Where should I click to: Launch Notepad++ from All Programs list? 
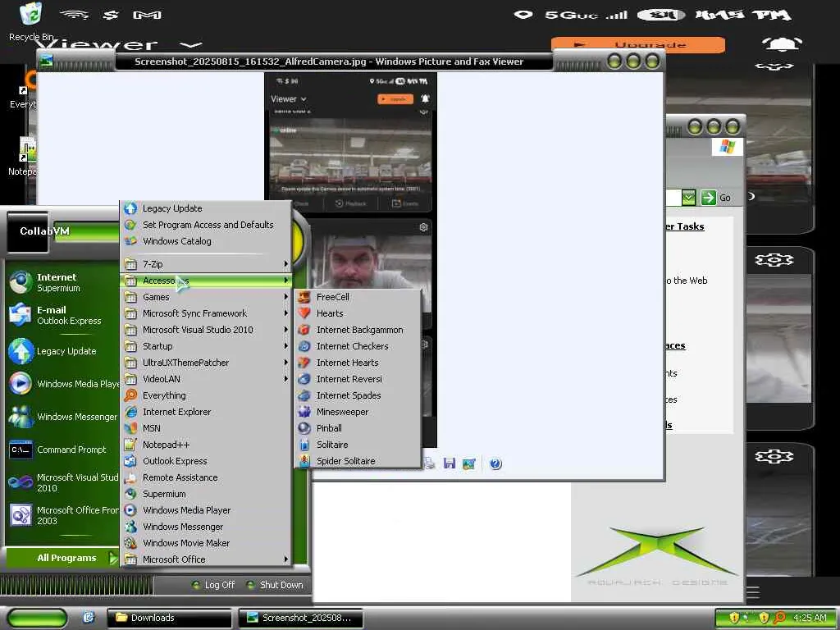207,445
